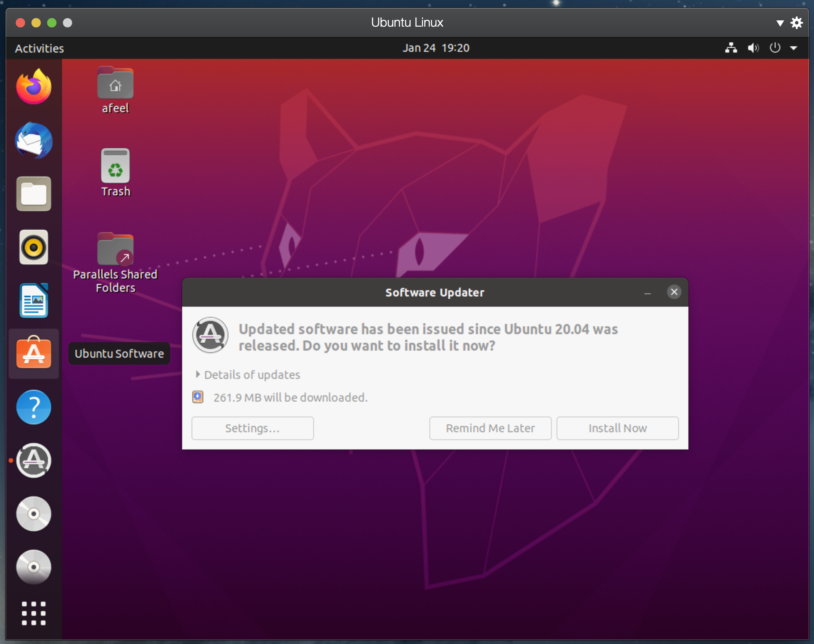Open system menu arrow in top bar
Screen dimensions: 814x644
(794, 48)
